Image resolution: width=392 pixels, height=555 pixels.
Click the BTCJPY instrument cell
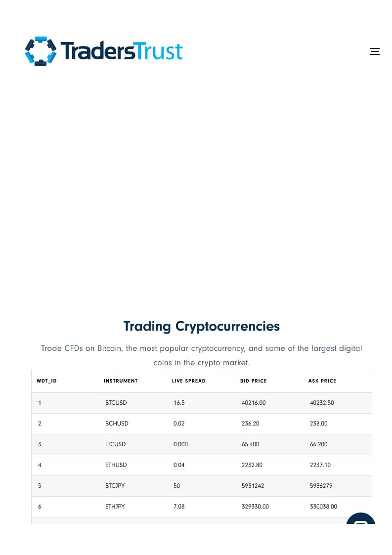coord(115,486)
